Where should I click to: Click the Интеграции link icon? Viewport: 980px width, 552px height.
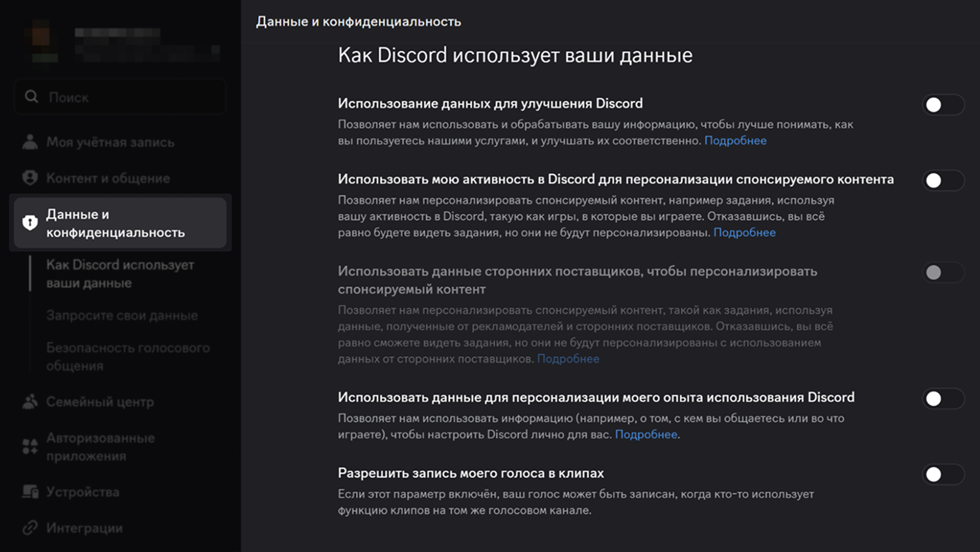(30, 527)
